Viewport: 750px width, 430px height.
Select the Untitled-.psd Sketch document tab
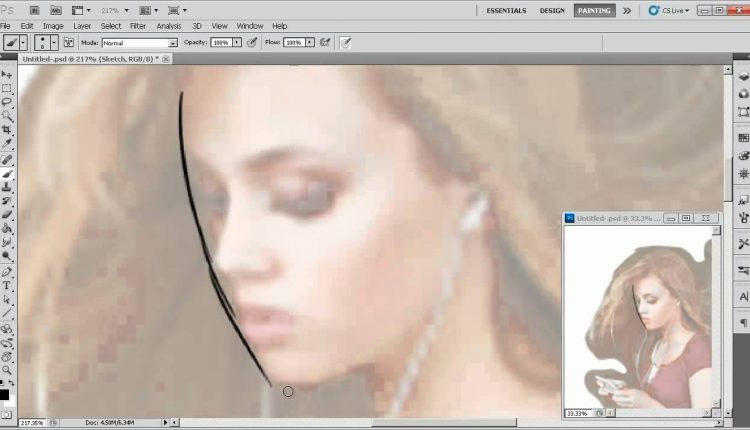(x=90, y=59)
